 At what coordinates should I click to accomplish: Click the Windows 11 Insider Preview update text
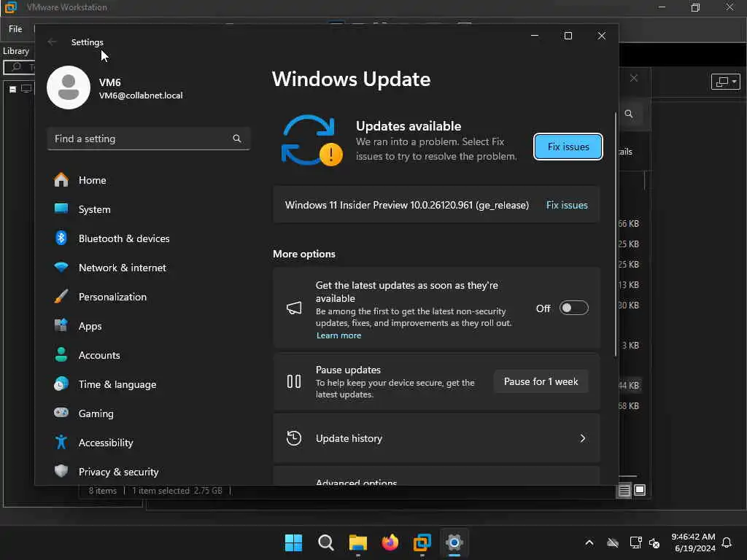(x=407, y=205)
